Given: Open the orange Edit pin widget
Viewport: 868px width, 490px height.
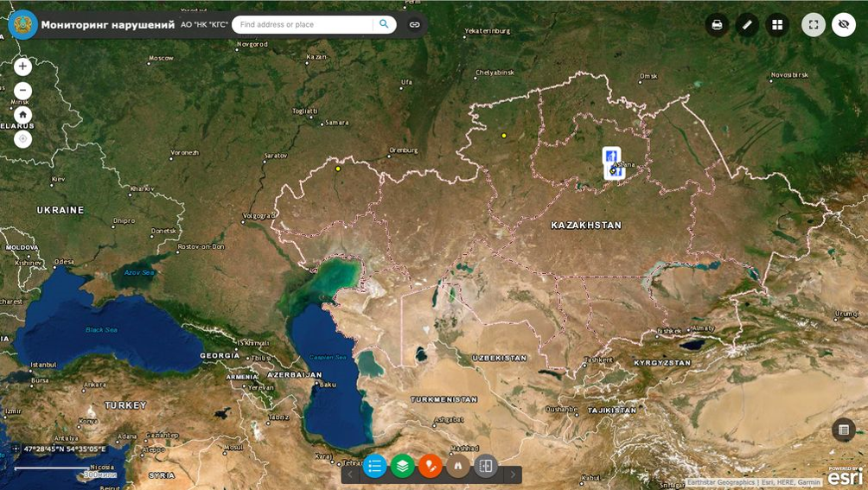Looking at the screenshot, I should 430,467.
